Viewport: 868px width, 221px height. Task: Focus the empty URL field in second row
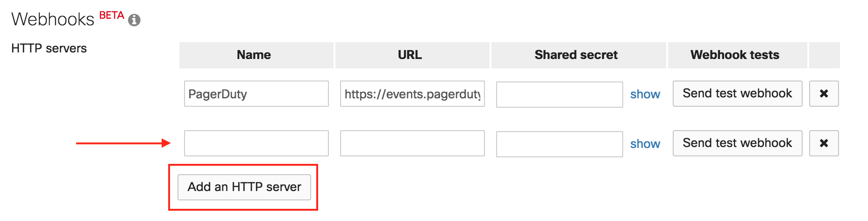click(412, 143)
